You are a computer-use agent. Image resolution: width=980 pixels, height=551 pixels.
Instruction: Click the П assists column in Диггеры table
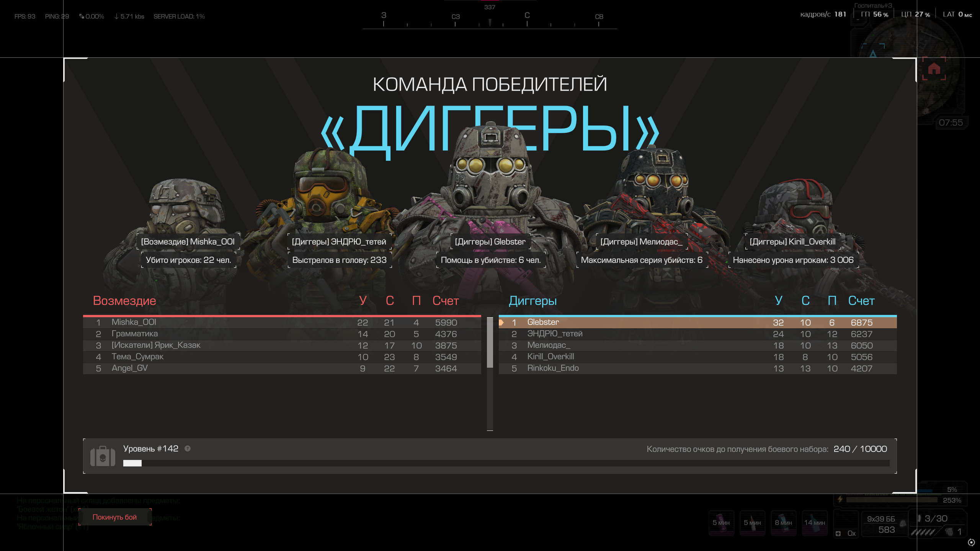tap(832, 301)
